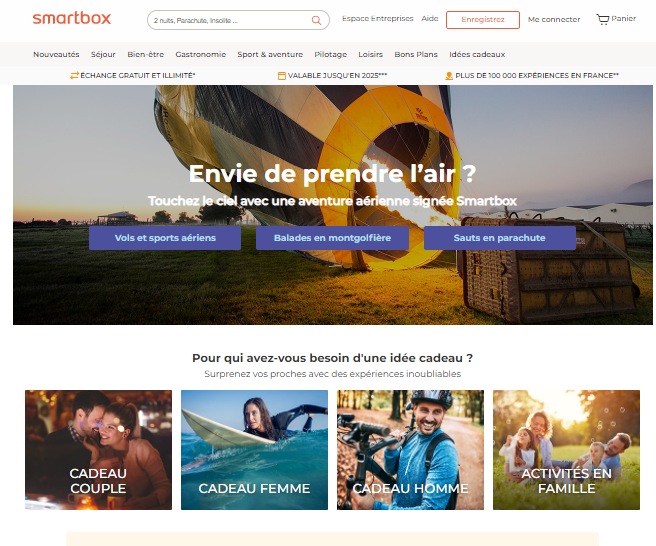Click inside the search field
Screen dimensions: 656x546
point(230,20)
